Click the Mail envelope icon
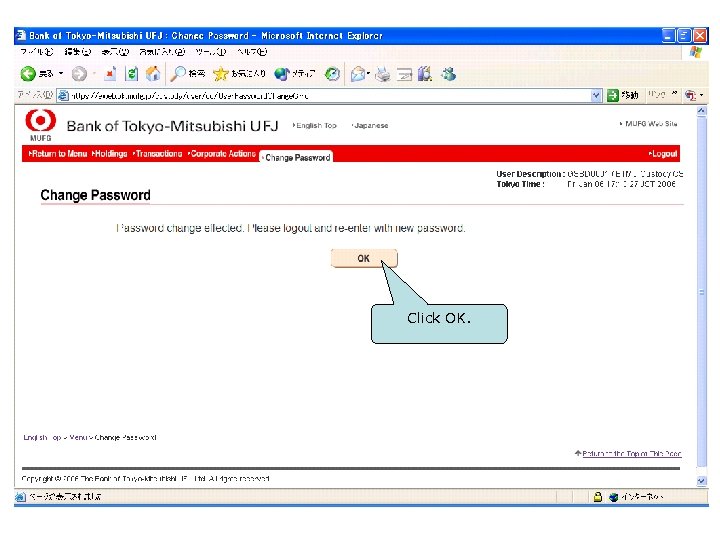This screenshot has width=720, height=540. 358,73
